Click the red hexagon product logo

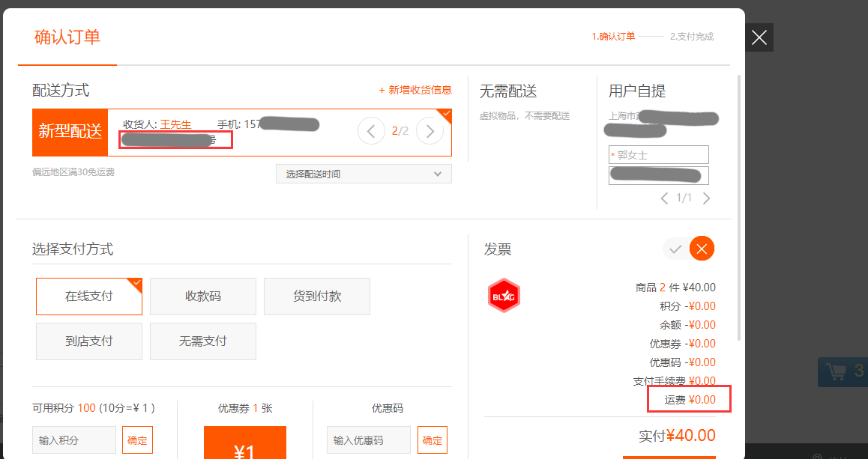tap(504, 295)
